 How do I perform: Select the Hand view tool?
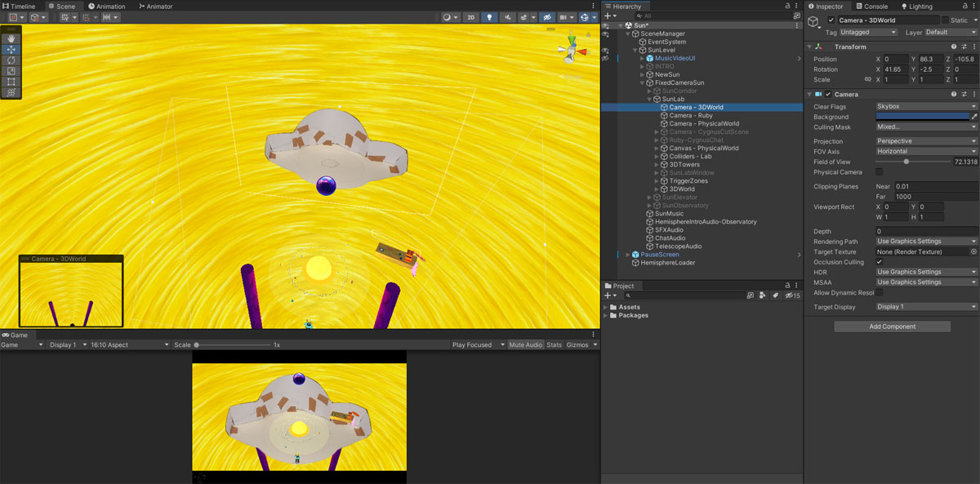click(x=11, y=38)
